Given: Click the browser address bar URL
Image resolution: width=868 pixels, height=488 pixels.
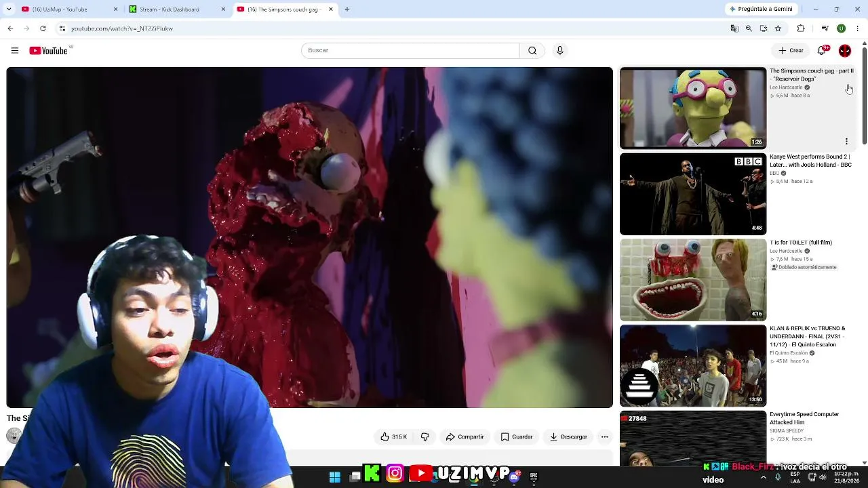Looking at the screenshot, I should coord(122,28).
